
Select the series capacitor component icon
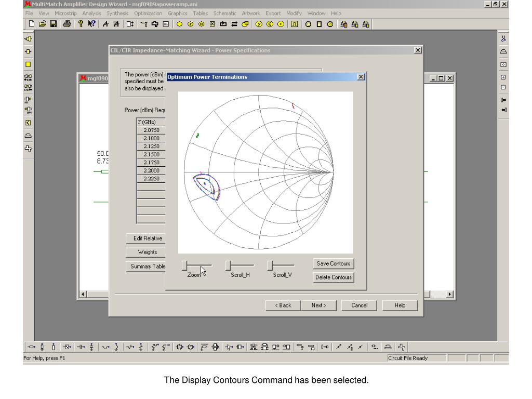click(x=81, y=347)
